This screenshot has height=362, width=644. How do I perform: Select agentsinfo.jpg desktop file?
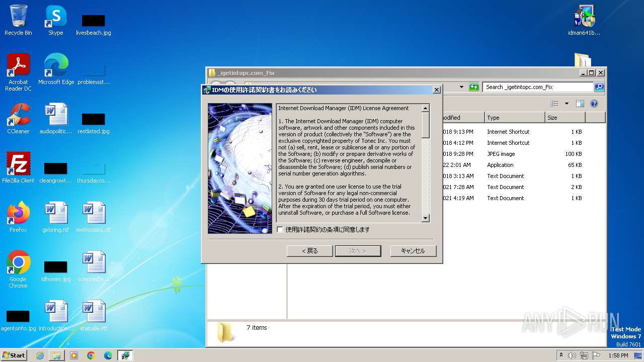click(x=18, y=320)
